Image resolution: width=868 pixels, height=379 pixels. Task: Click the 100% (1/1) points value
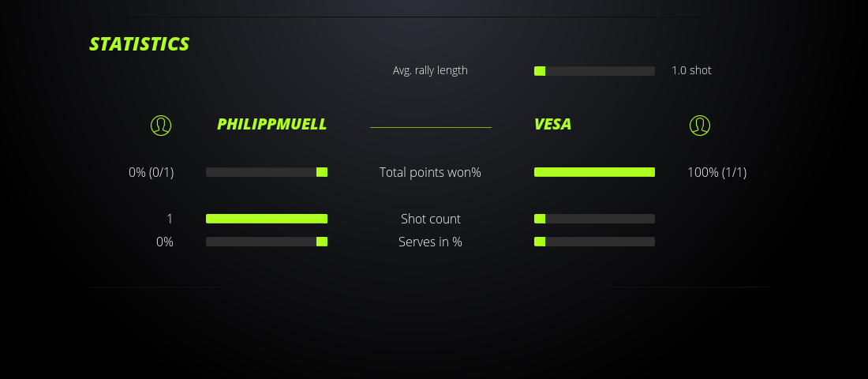(x=716, y=172)
